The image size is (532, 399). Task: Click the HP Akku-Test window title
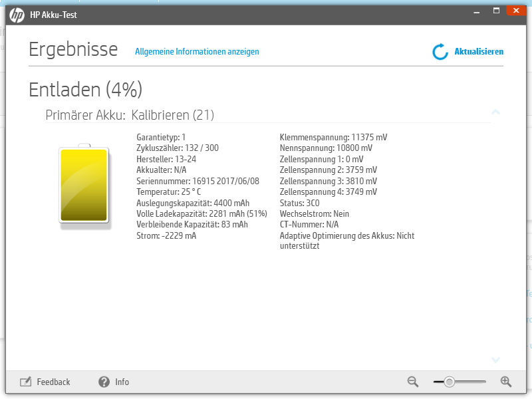click(53, 15)
